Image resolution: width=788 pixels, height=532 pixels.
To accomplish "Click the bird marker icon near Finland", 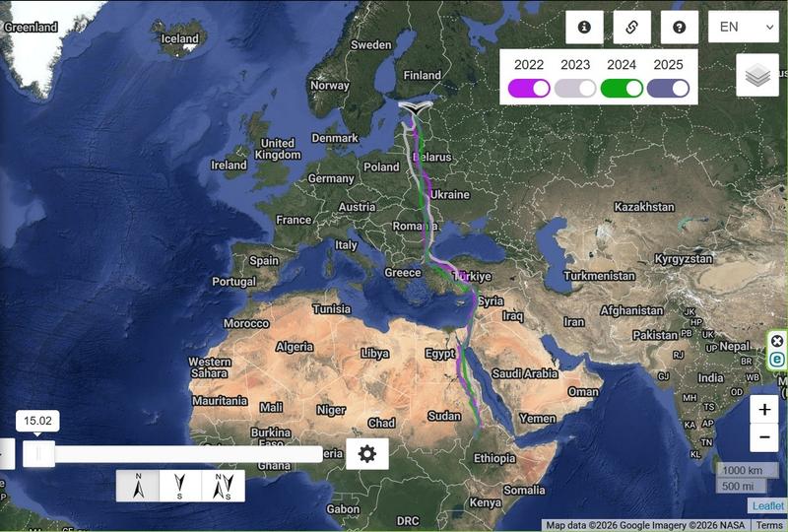I will tap(416, 107).
